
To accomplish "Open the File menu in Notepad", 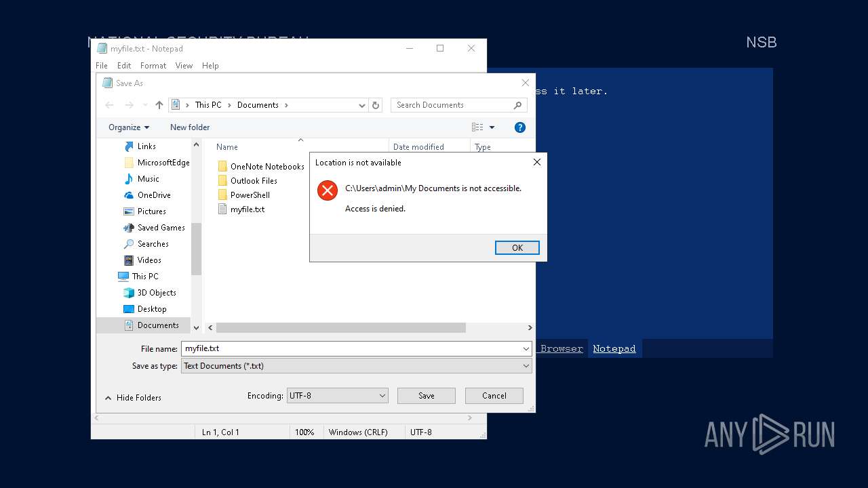I will click(x=102, y=66).
